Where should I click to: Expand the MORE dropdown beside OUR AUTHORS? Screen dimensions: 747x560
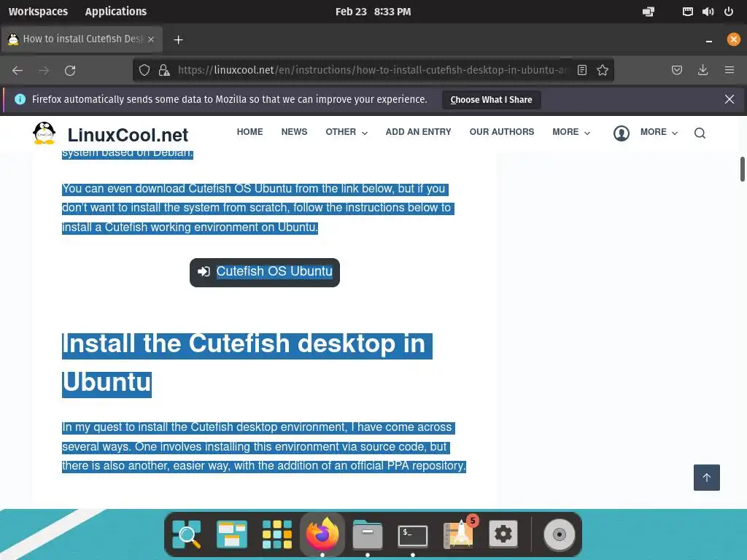pos(571,132)
